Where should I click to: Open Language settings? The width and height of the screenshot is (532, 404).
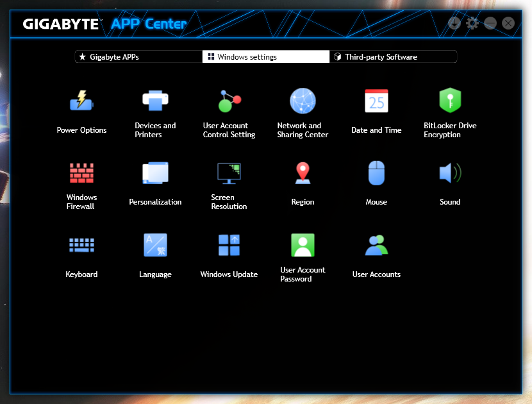coord(155,246)
